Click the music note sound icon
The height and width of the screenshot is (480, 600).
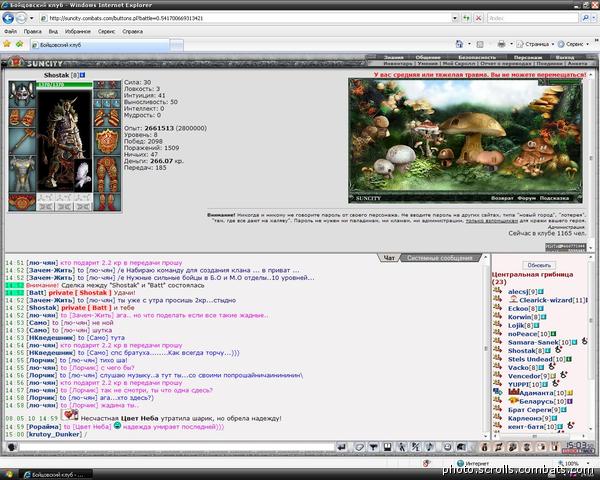tap(430, 447)
